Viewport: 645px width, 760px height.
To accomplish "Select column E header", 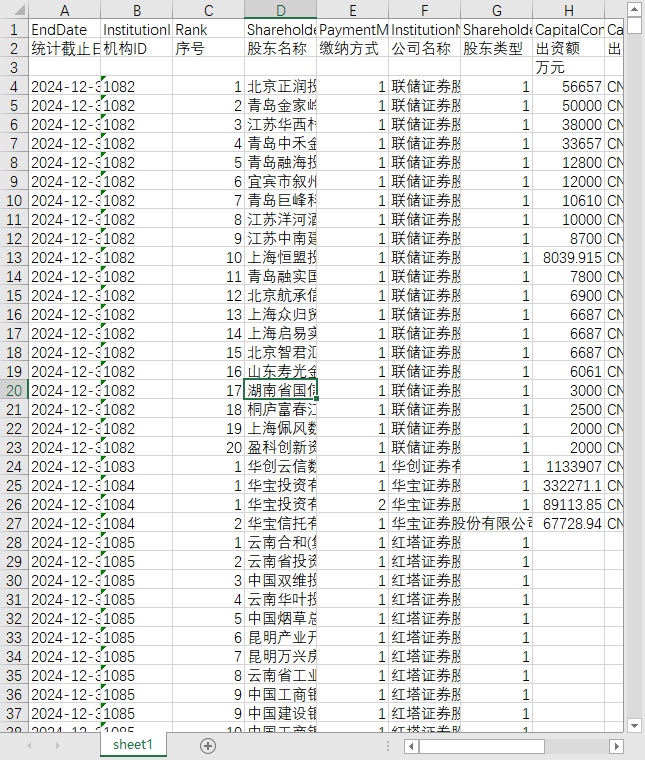I will 353,10.
